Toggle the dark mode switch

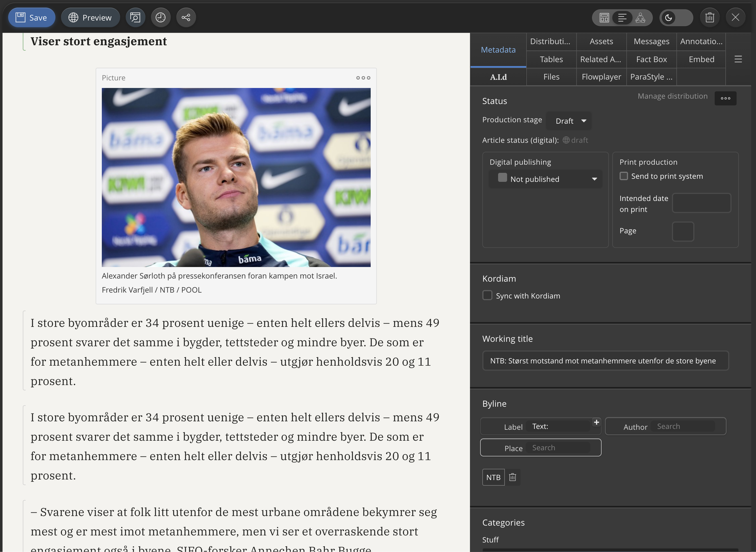point(676,17)
